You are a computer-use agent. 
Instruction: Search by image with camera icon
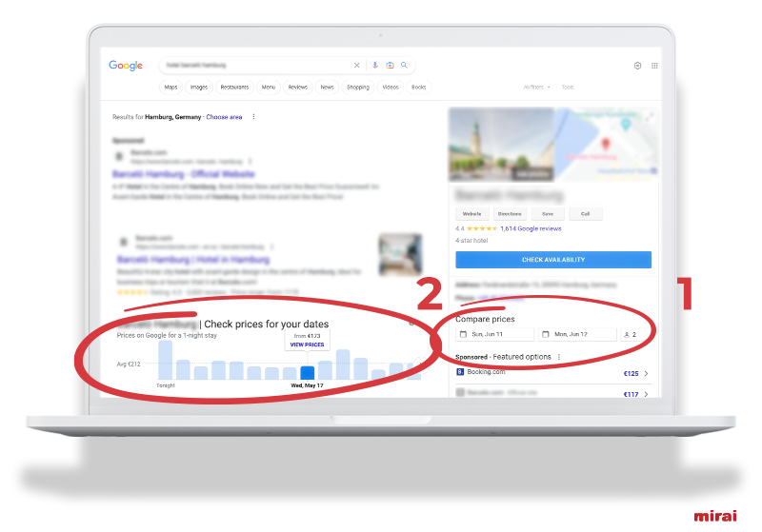[390, 65]
